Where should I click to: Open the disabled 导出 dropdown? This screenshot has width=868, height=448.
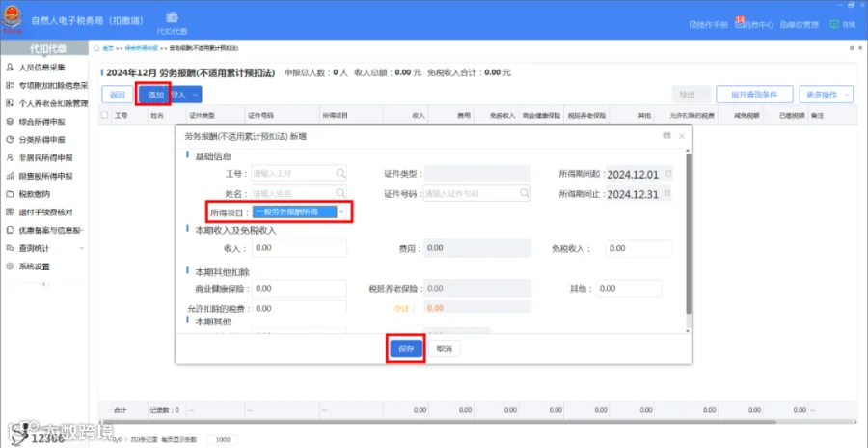[x=692, y=95]
